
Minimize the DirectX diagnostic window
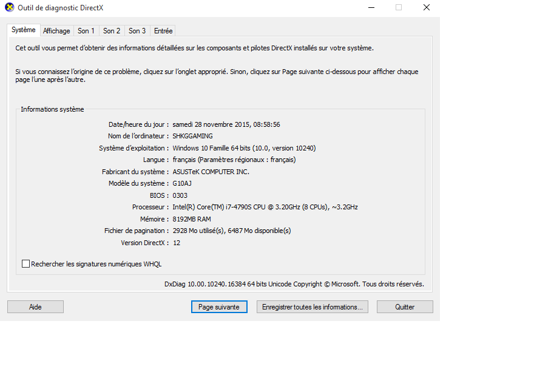371,7
